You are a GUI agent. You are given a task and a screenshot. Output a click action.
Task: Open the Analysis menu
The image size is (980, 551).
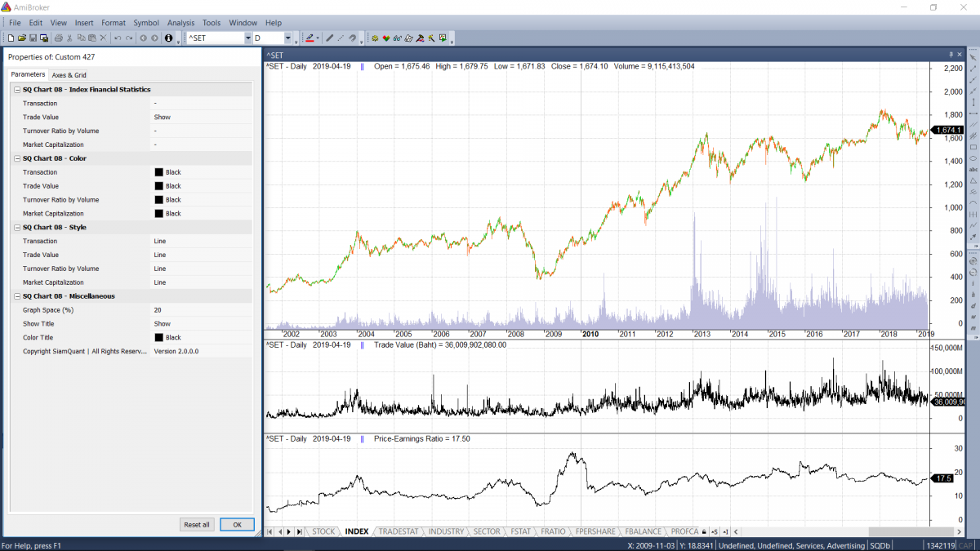tap(180, 23)
